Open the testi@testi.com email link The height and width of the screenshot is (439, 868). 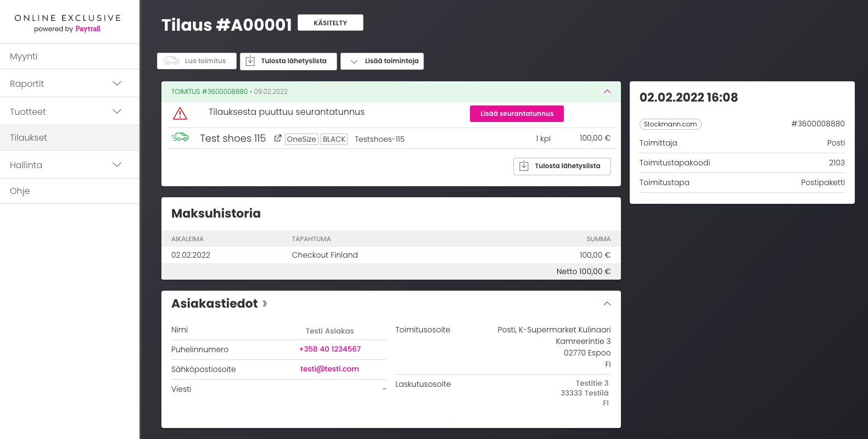click(329, 369)
